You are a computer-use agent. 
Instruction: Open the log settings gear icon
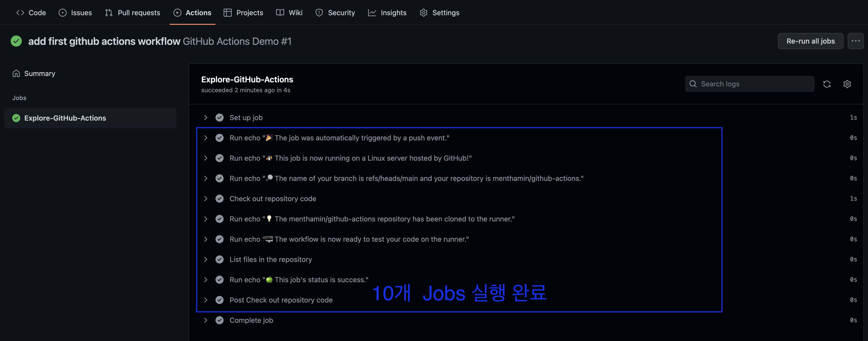point(847,84)
